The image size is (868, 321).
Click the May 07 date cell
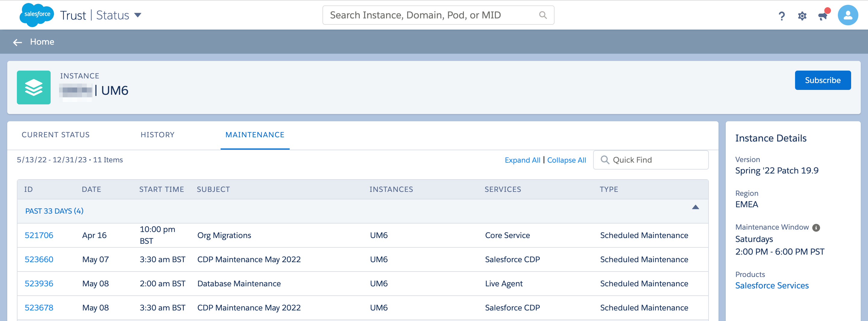(x=95, y=260)
